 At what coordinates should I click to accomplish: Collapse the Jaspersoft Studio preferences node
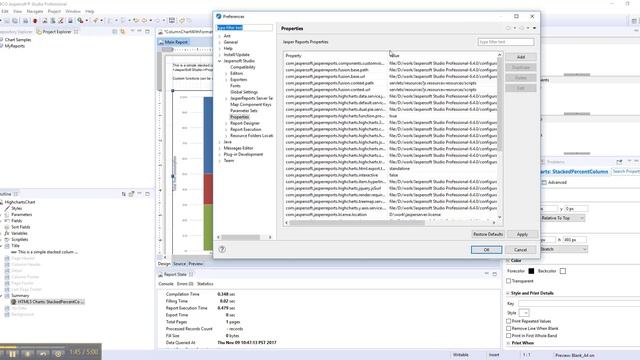(220, 61)
